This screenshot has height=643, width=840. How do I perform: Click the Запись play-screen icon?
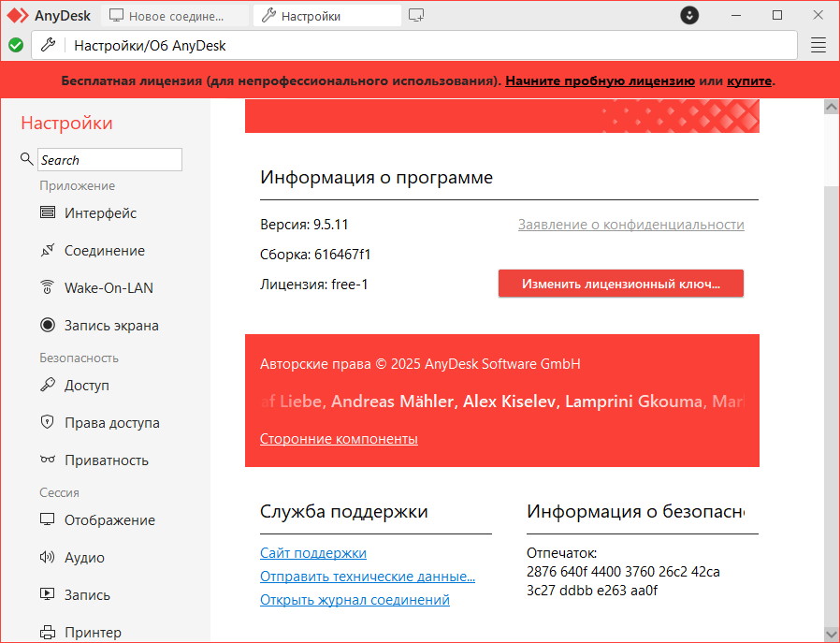48,594
